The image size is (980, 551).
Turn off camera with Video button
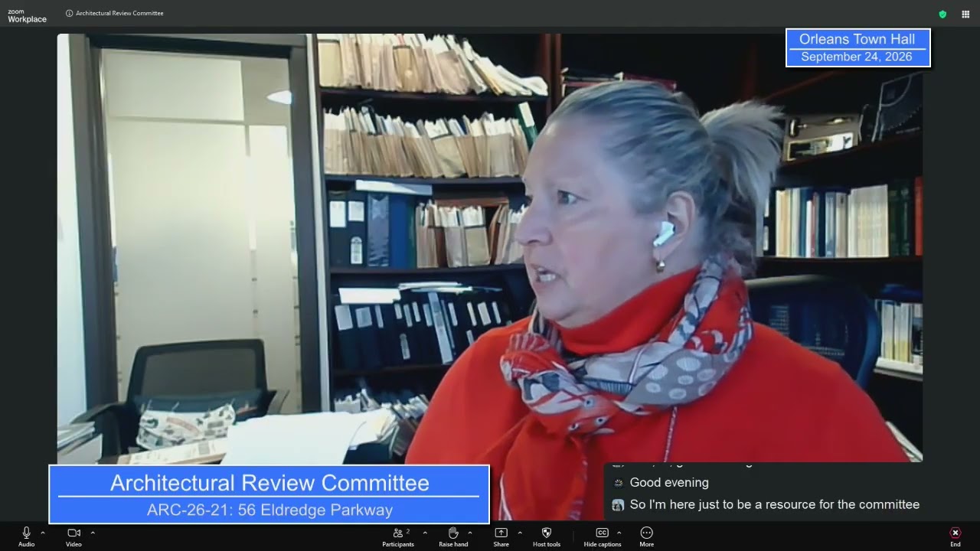[x=73, y=536]
